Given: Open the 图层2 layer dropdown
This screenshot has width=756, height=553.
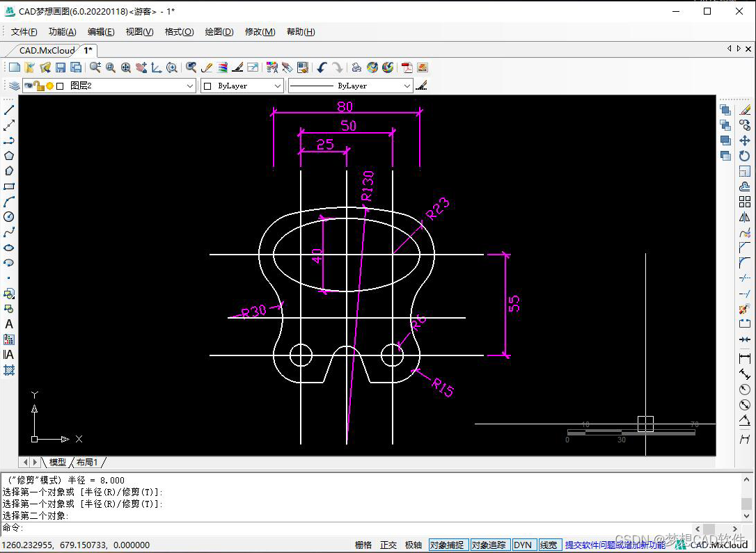Looking at the screenshot, I should pos(190,86).
